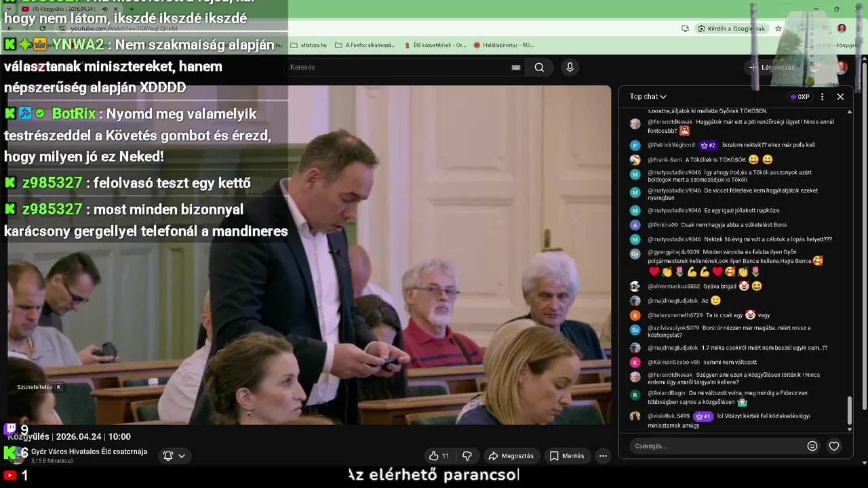The width and height of the screenshot is (868, 488).
Task: Click the K avatar of KálmánSzabó-v8h
Action: 635,363
